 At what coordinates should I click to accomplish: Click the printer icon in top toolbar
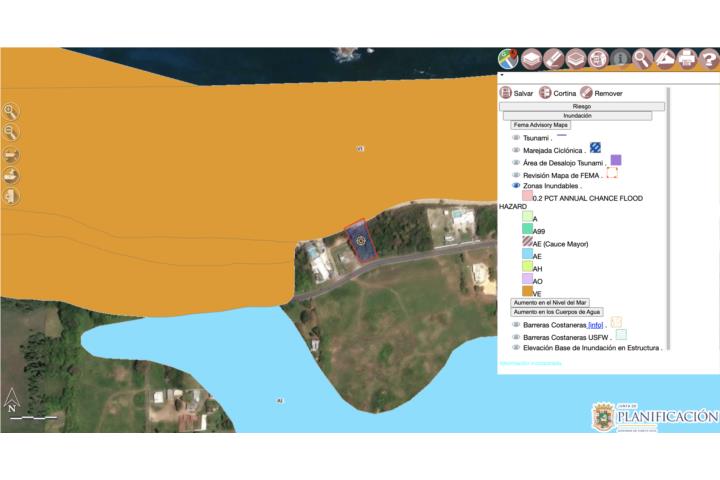coord(687,59)
